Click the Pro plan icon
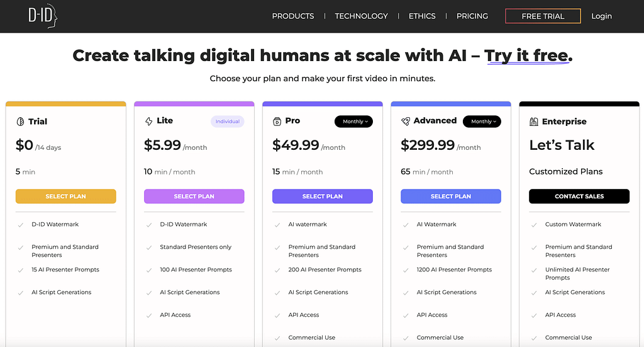Screen dimensions: 644x347 277,121
